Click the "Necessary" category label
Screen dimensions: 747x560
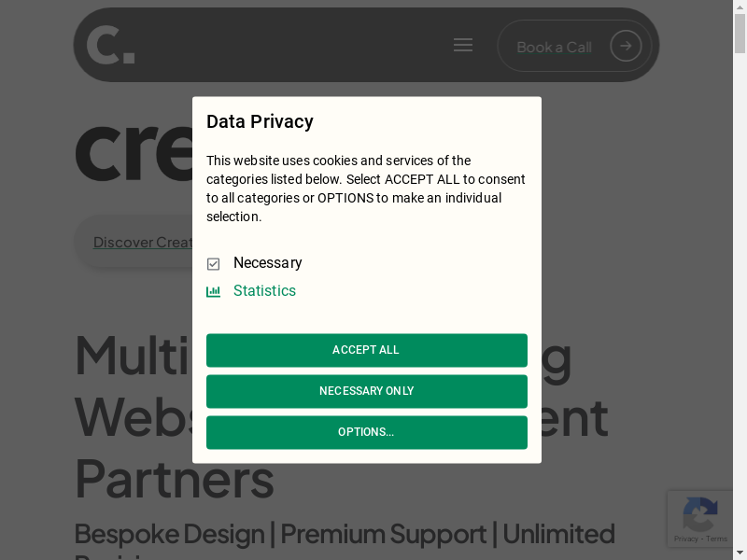click(x=268, y=263)
